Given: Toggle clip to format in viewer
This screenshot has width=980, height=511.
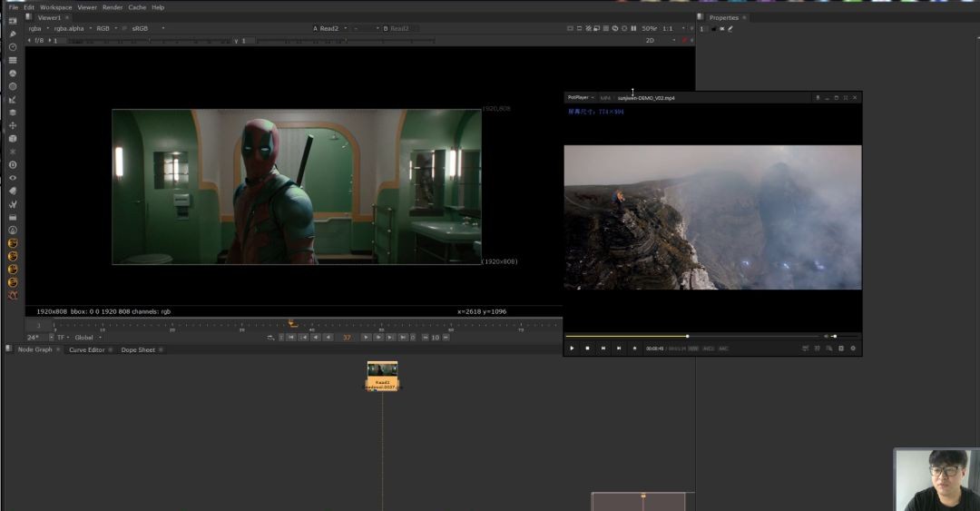Looking at the screenshot, I should tap(570, 28).
